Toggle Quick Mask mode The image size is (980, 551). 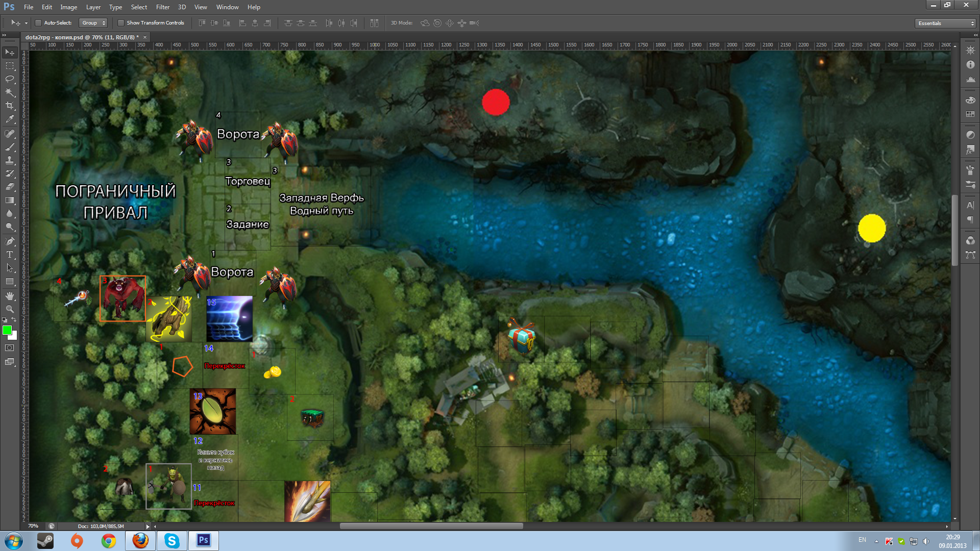click(10, 348)
